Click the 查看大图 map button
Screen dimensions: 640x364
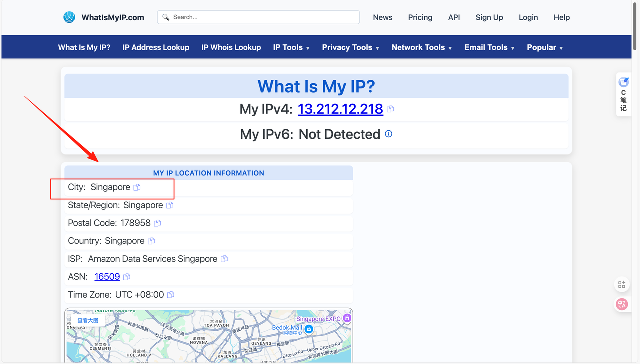(88, 320)
